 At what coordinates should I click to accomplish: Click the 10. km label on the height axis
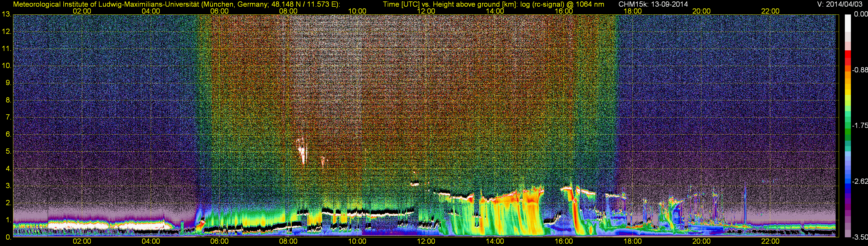pos(7,66)
